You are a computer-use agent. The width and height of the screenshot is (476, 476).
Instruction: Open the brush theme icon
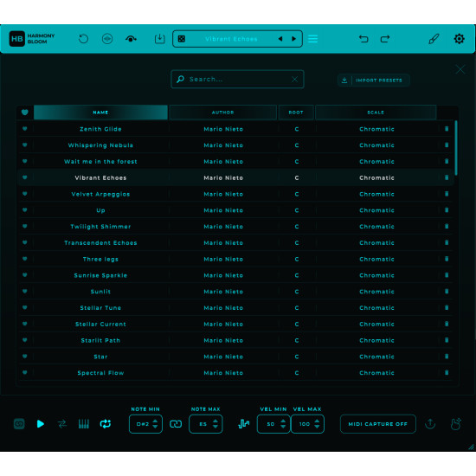[x=434, y=39]
